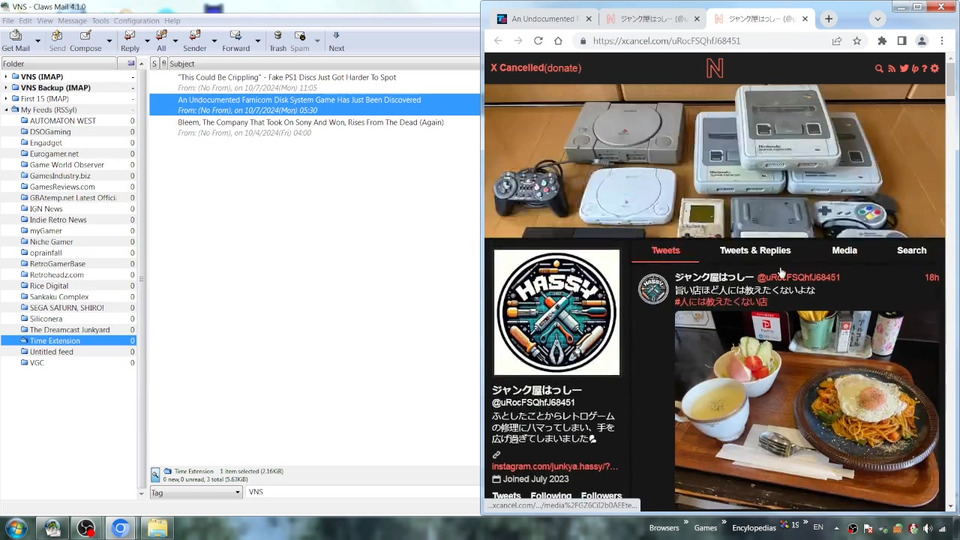Viewport: 960px width, 540px height.
Task: Click the Nitter search icon
Action: point(879,69)
